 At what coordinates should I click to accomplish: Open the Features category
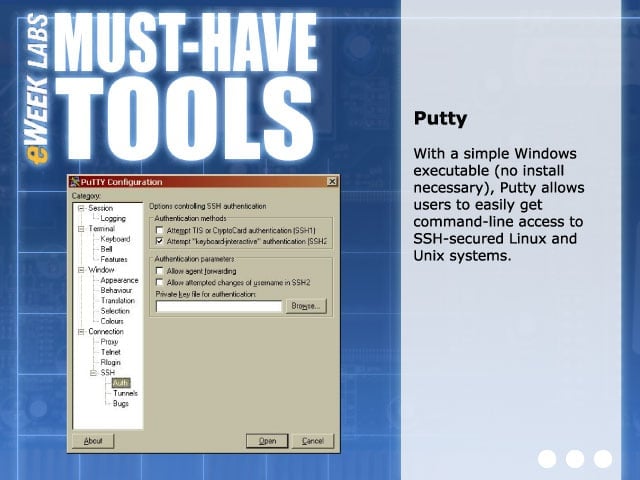pos(114,260)
